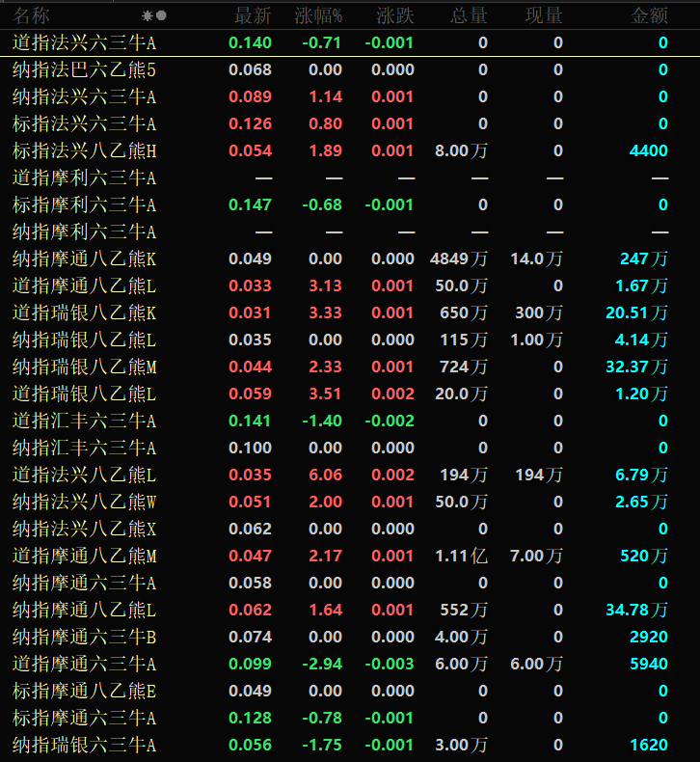Select row 标指法兴八乙熊H
The image size is (700, 762).
[x=350, y=150]
